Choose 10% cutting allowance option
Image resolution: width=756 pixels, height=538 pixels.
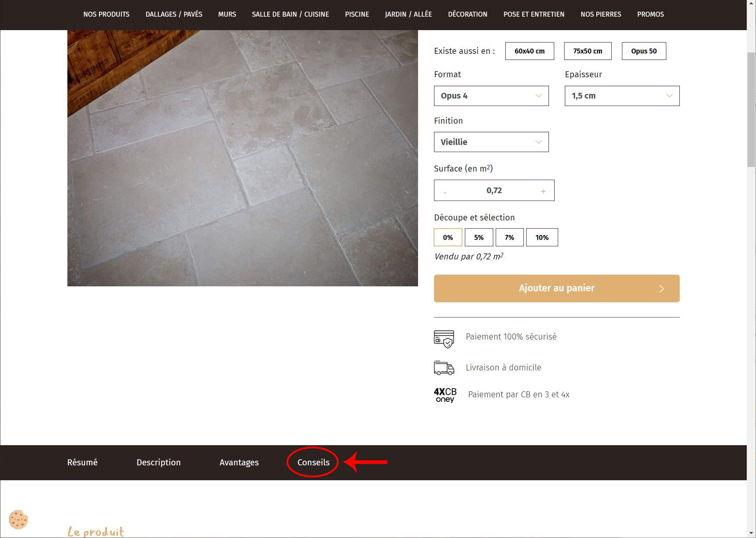pos(541,237)
